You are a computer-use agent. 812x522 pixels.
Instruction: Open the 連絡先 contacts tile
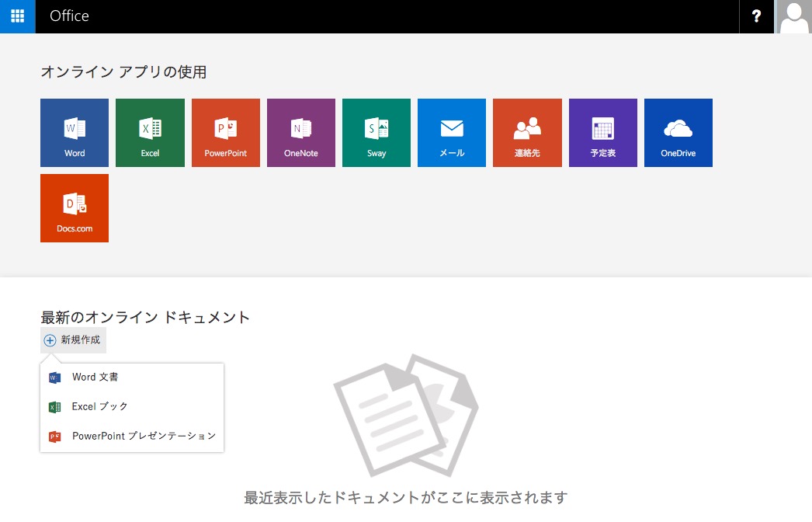[x=527, y=133]
